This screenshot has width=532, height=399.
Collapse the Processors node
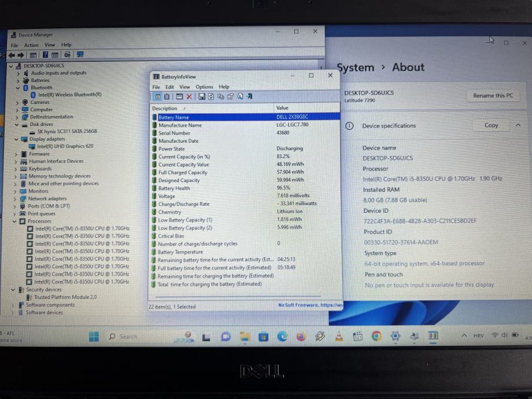pos(14,221)
